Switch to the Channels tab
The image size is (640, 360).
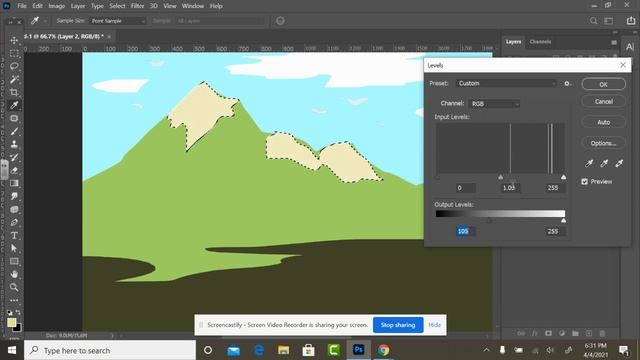click(540, 42)
